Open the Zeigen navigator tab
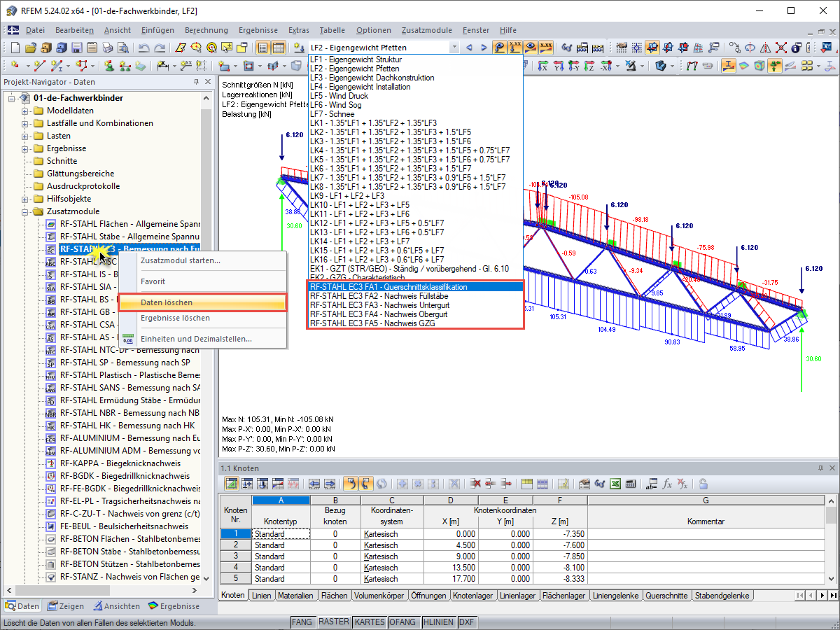The height and width of the screenshot is (630, 840). (66, 606)
